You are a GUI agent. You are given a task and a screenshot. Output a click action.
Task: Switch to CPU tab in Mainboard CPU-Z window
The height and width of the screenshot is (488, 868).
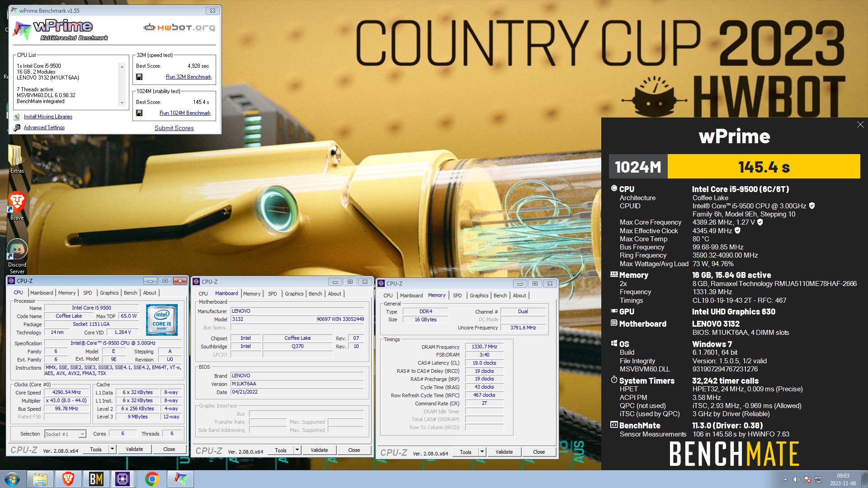point(203,294)
